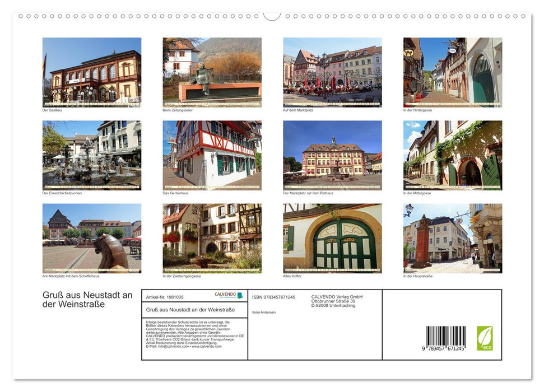Click the info@calvendo.com email line

183,346
